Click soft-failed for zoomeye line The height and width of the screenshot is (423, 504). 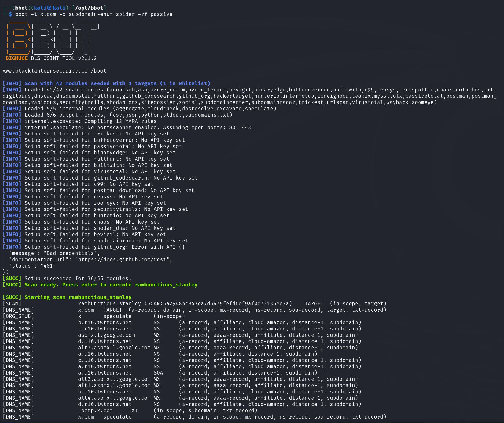point(84,203)
